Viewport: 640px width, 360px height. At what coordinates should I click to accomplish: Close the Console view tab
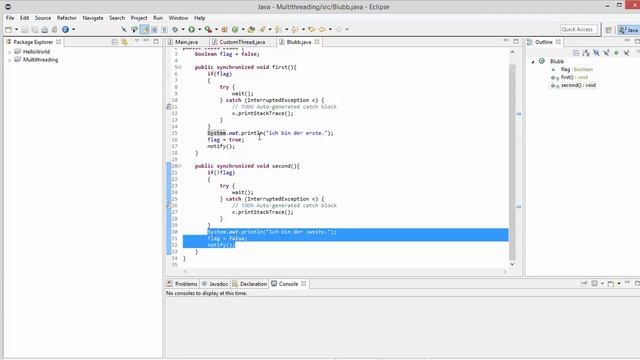(304, 284)
